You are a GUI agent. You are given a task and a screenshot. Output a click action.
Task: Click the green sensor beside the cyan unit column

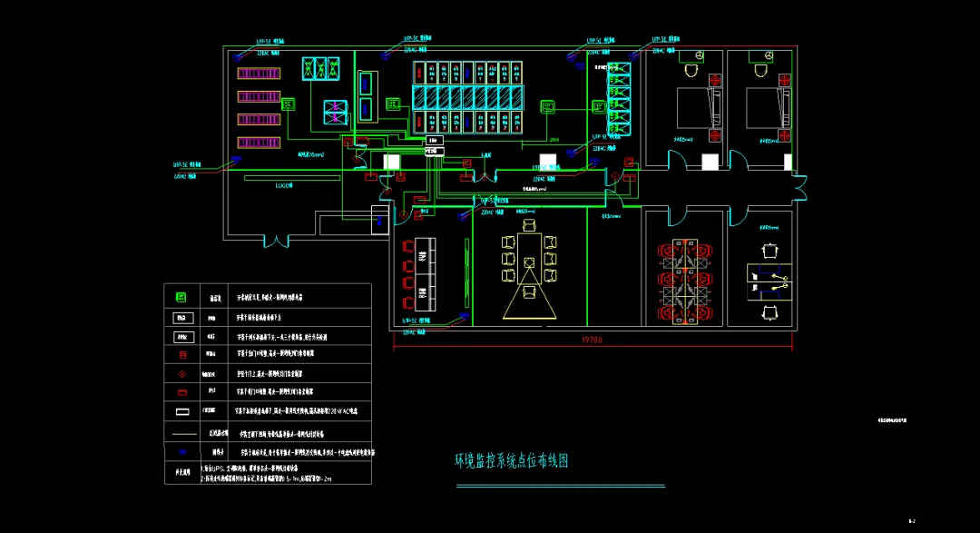point(599,107)
